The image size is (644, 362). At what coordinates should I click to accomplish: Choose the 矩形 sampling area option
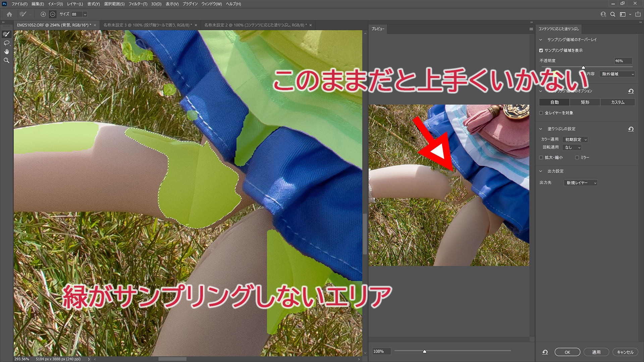[x=585, y=102]
